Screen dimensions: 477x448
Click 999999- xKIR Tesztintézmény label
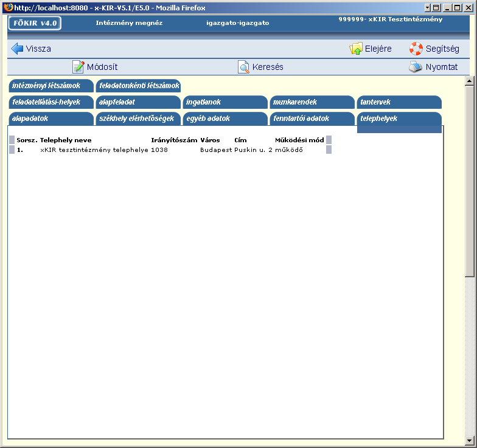click(391, 19)
